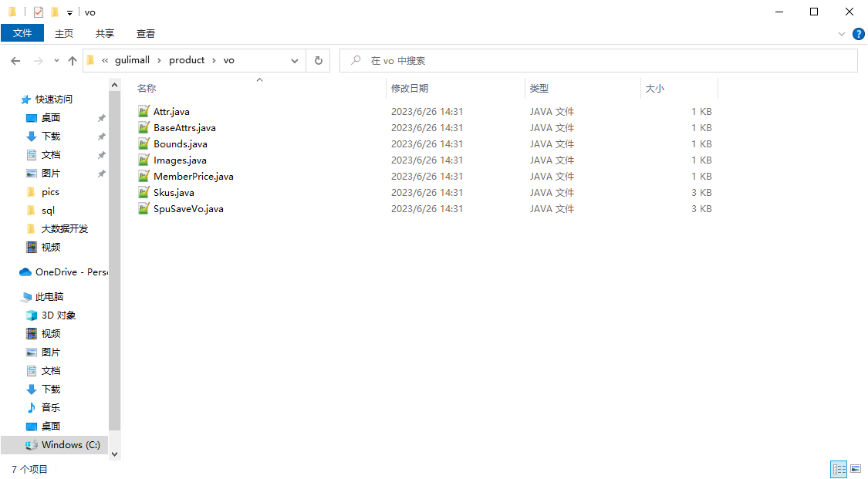The width and height of the screenshot is (868, 479).
Task: Switch to details view layout
Action: click(x=838, y=469)
